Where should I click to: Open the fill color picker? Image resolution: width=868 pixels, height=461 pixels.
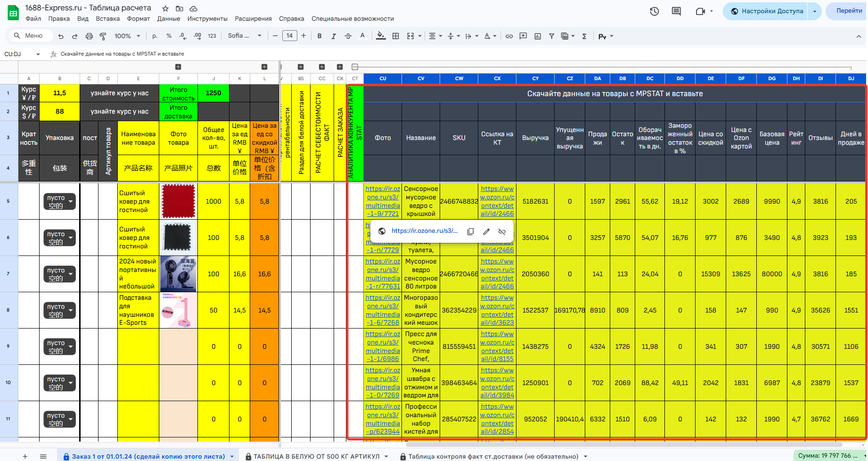(381, 36)
